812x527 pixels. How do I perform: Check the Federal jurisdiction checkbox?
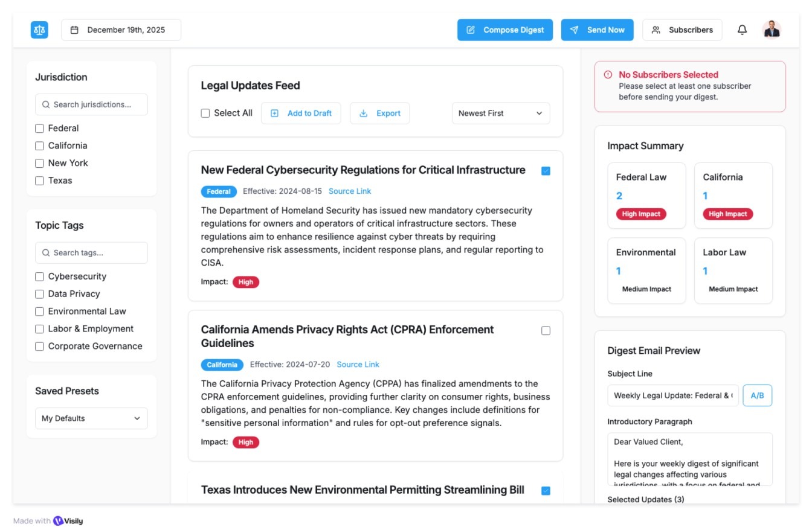pyautogui.click(x=40, y=128)
